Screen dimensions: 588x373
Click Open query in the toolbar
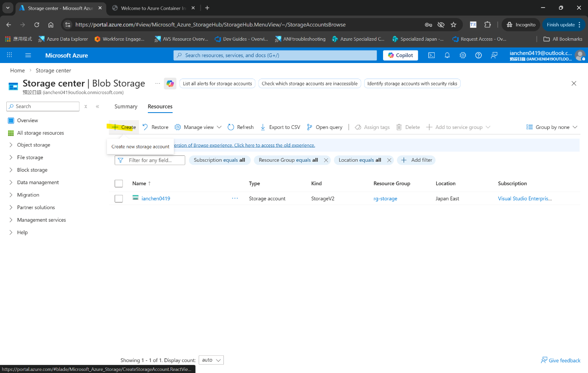[x=325, y=127]
